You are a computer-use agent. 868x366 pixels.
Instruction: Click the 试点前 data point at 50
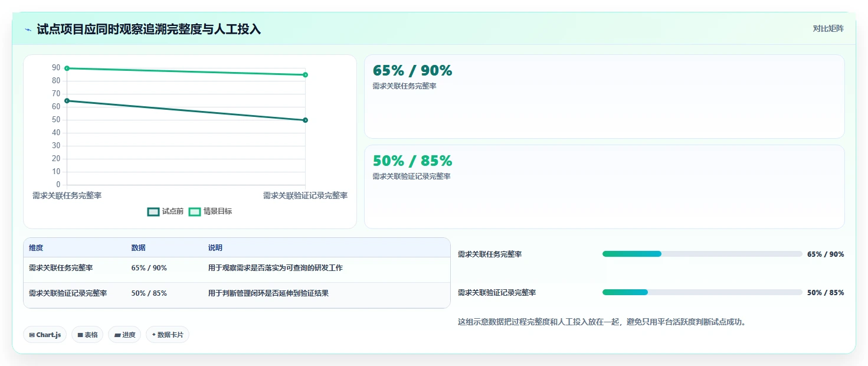pyautogui.click(x=305, y=120)
